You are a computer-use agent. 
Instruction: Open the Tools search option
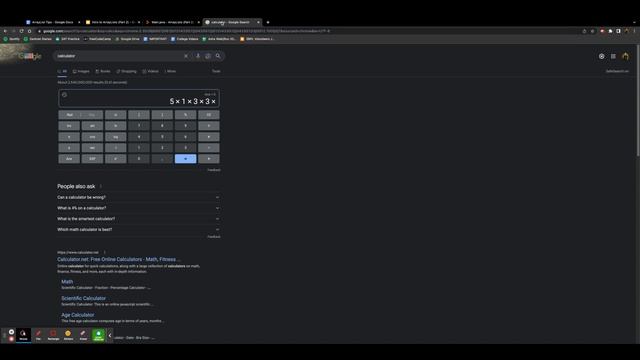[216, 71]
